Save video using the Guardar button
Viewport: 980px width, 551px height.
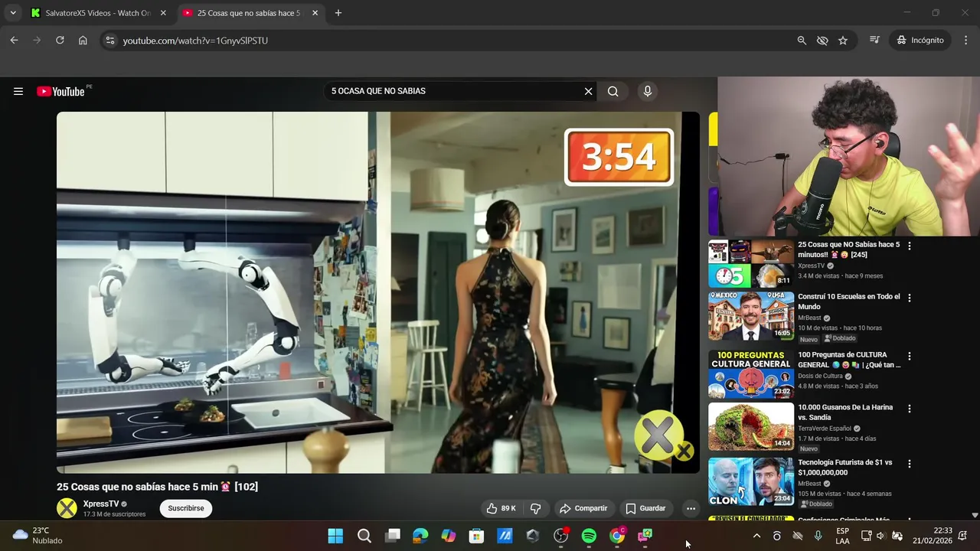645,508
